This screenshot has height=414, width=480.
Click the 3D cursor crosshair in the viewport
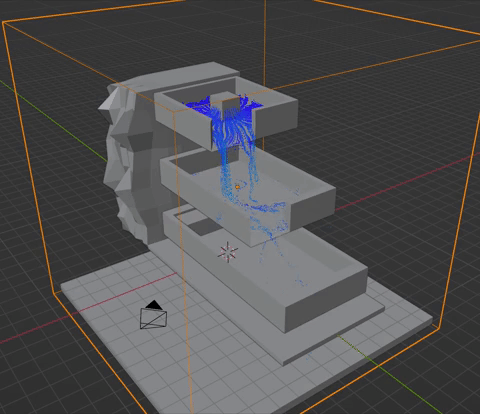coord(228,252)
